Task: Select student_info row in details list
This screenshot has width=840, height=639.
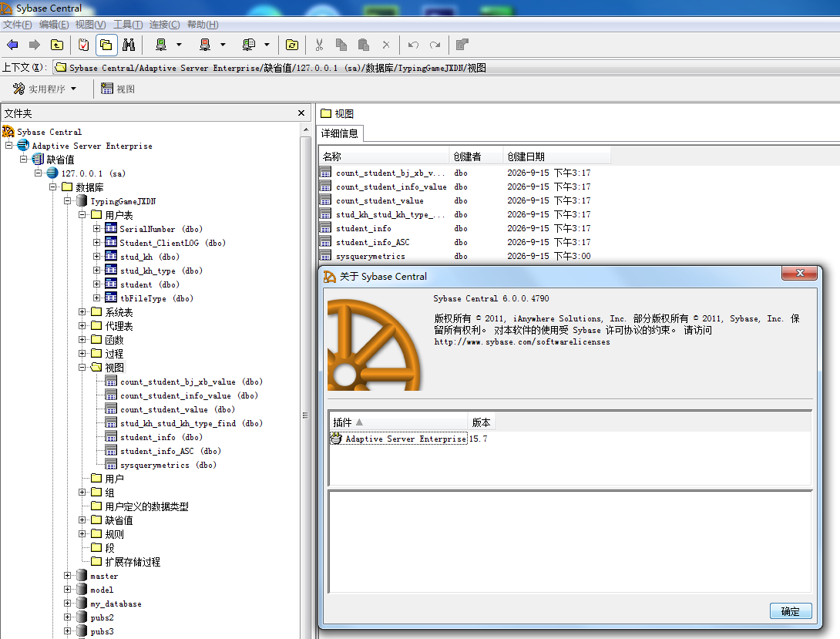Action: click(x=464, y=229)
